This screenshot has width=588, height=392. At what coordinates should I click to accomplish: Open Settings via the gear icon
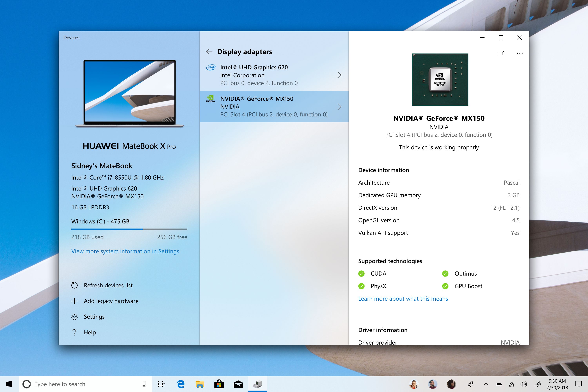(x=74, y=317)
